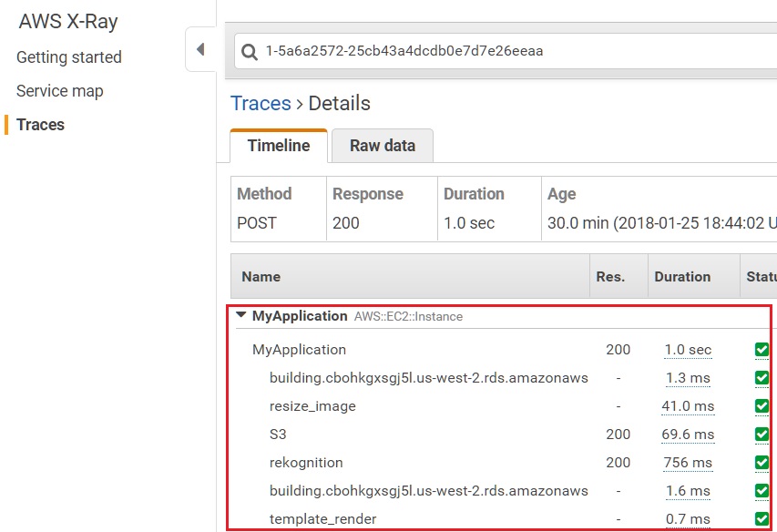
Task: Click the 41.0 ms duration value
Action: pyautogui.click(x=688, y=406)
